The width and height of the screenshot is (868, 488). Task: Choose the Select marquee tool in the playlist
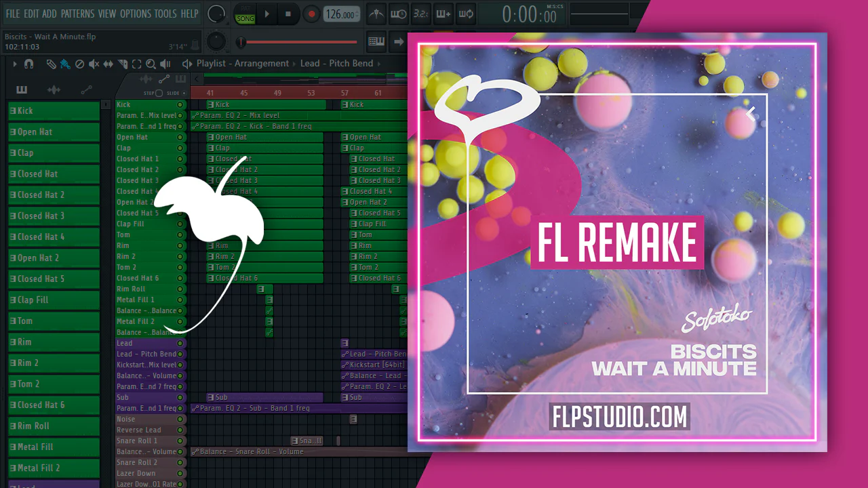pos(136,64)
